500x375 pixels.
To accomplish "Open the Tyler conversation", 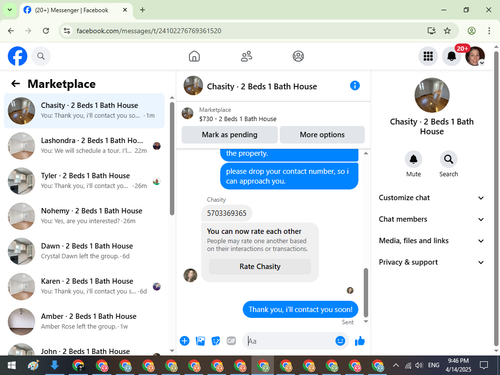I will click(x=84, y=181).
